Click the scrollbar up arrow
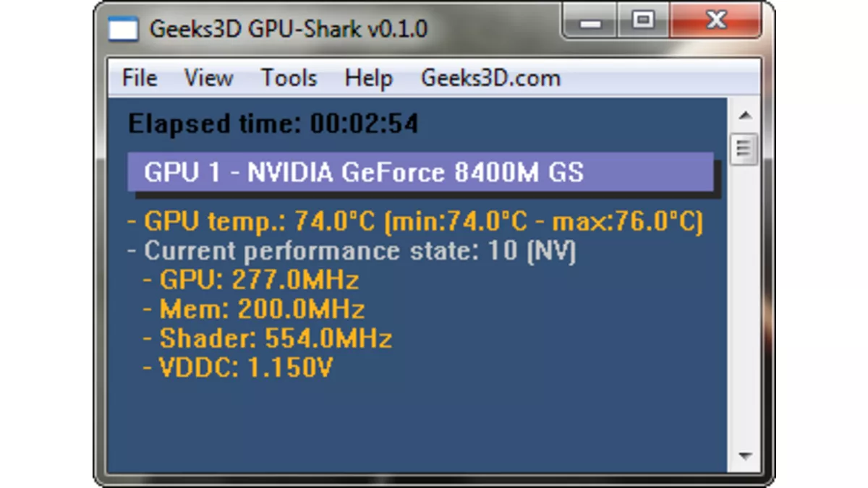868x488 pixels. (x=745, y=116)
